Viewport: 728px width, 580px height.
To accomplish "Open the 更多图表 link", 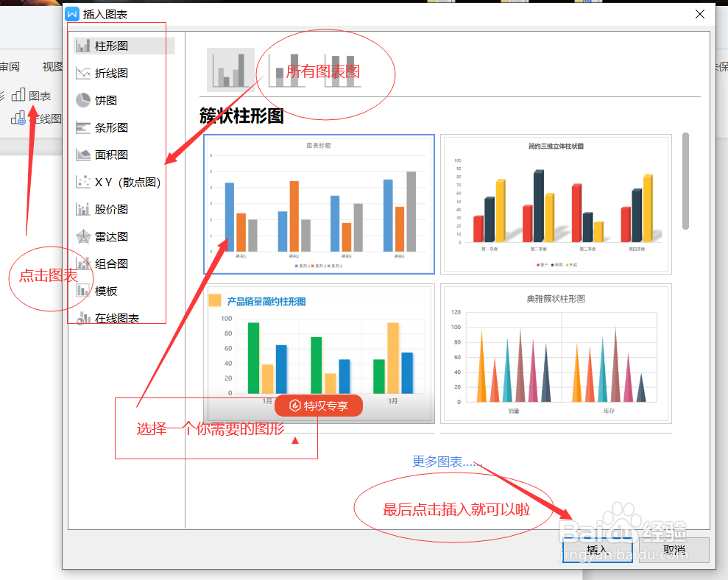I will [x=448, y=461].
